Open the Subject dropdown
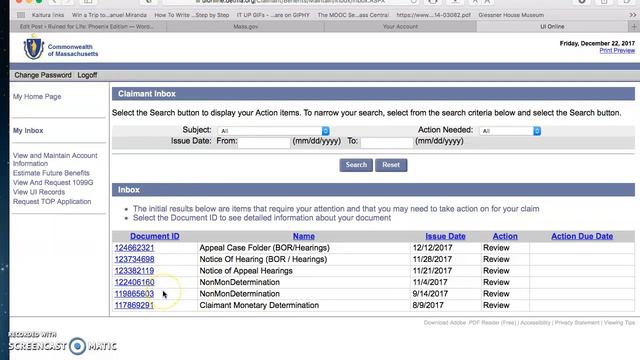The height and width of the screenshot is (360, 640). click(274, 131)
